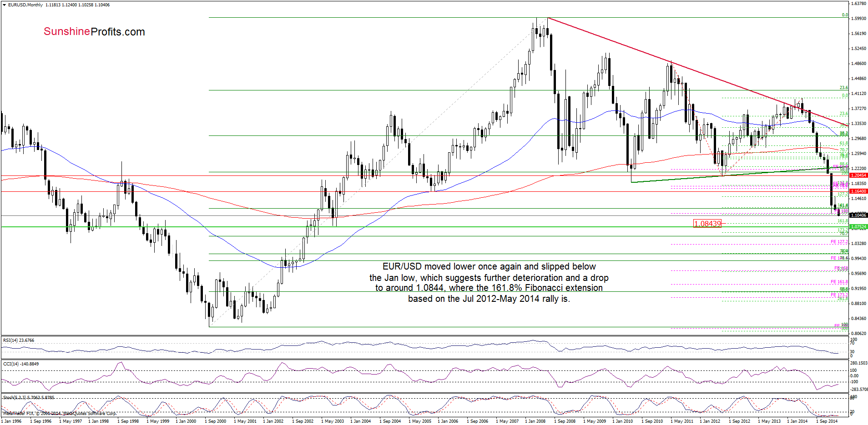Click the 0.80620 price axis label
Image resolution: width=868 pixels, height=425 pixels.
[858, 333]
